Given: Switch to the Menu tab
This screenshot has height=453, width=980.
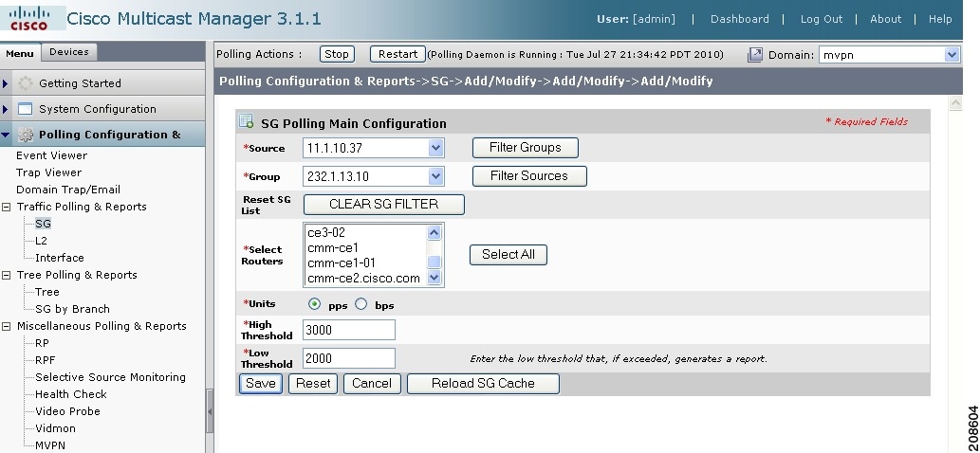Looking at the screenshot, I should coord(20,53).
